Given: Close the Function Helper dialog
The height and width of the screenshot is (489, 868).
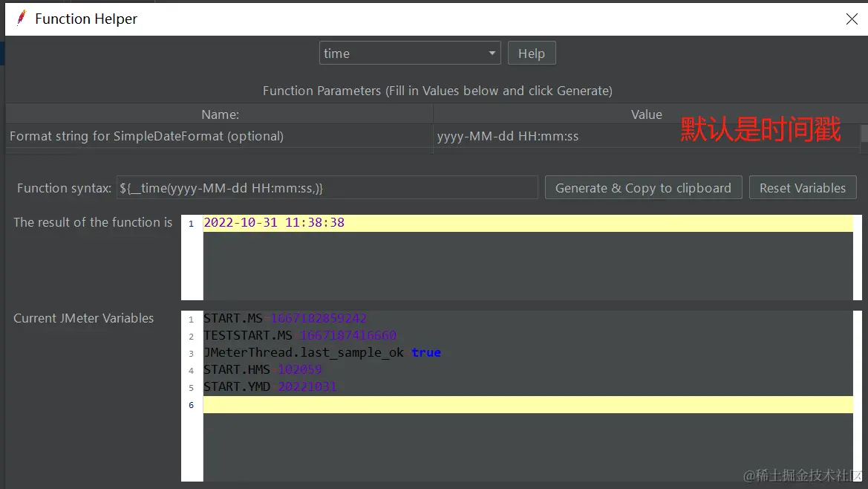Looking at the screenshot, I should tap(852, 19).
